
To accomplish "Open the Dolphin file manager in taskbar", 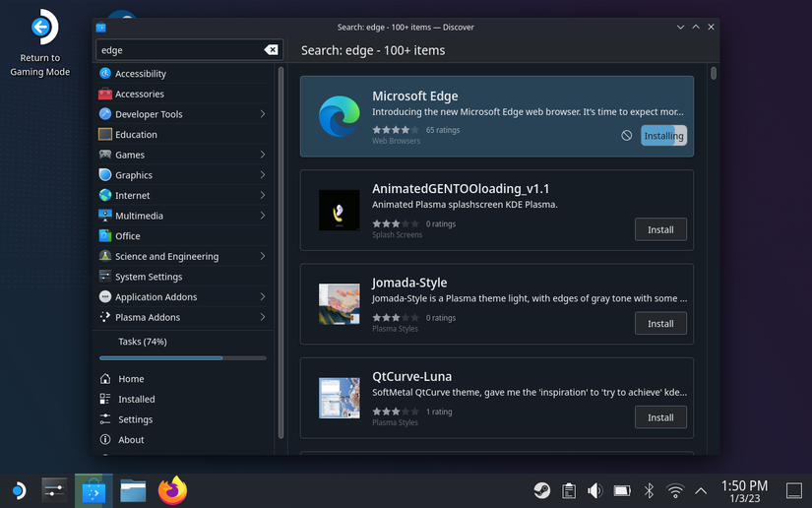I will [133, 489].
